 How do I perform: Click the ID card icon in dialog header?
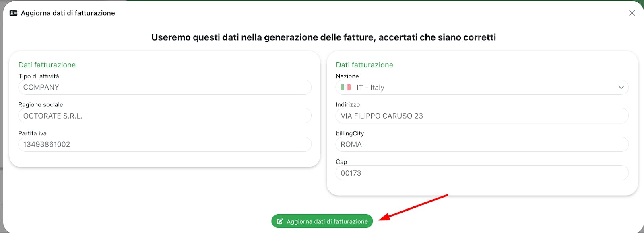click(x=13, y=13)
